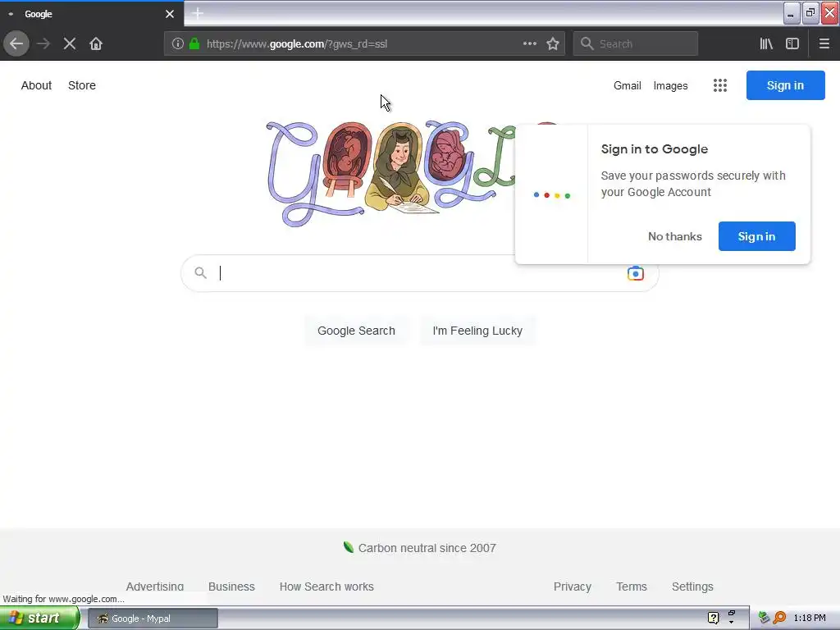This screenshot has height=630, width=840.
Task: Open the Windows start menu
Action: click(x=39, y=619)
